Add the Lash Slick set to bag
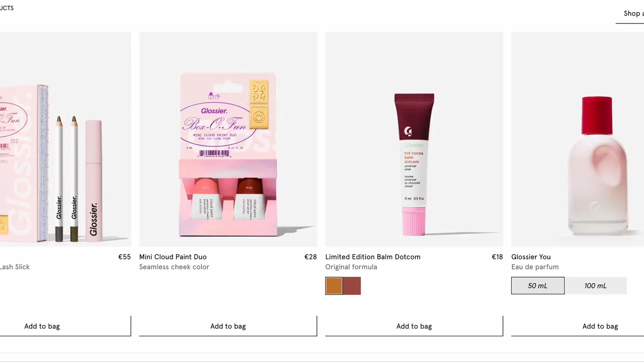 65,326
